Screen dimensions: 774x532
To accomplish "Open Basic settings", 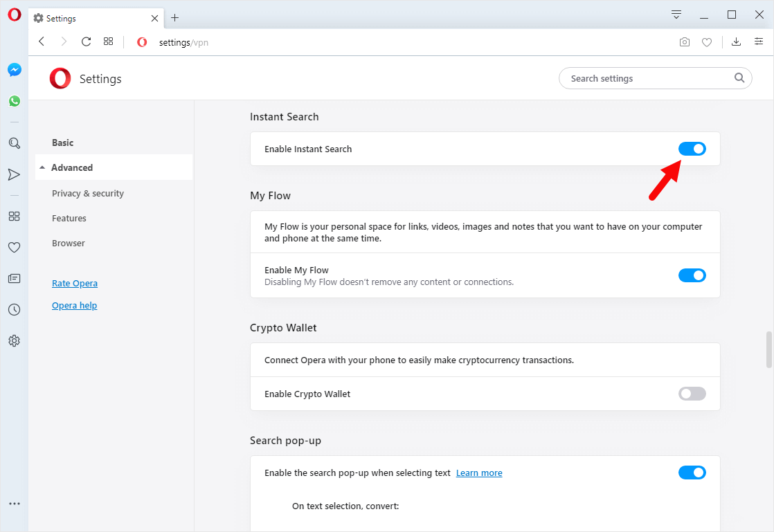I will tap(63, 143).
